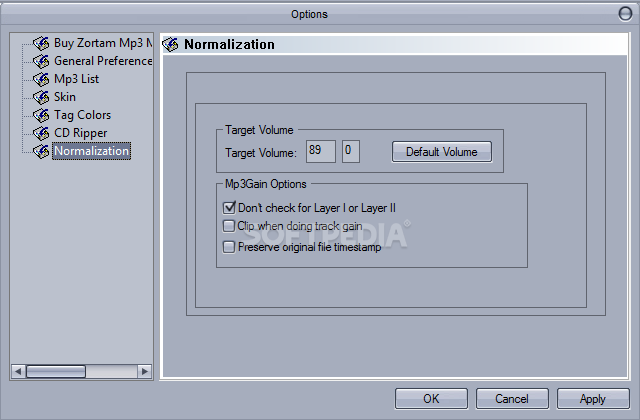Select Mp3 List options
This screenshot has height=420, width=640.
pos(76,79)
